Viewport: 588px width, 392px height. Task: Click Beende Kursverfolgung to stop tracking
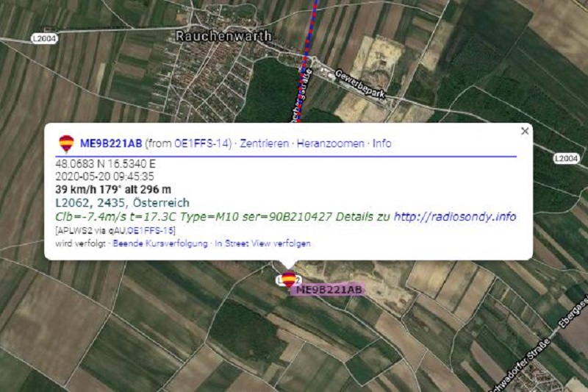(160, 243)
